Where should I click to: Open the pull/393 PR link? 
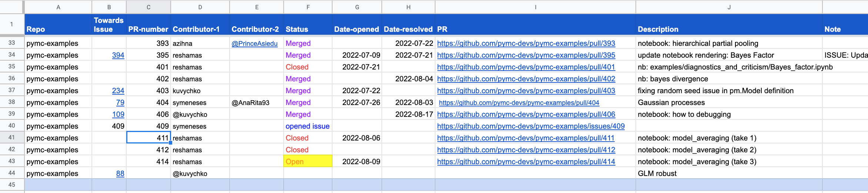click(526, 43)
